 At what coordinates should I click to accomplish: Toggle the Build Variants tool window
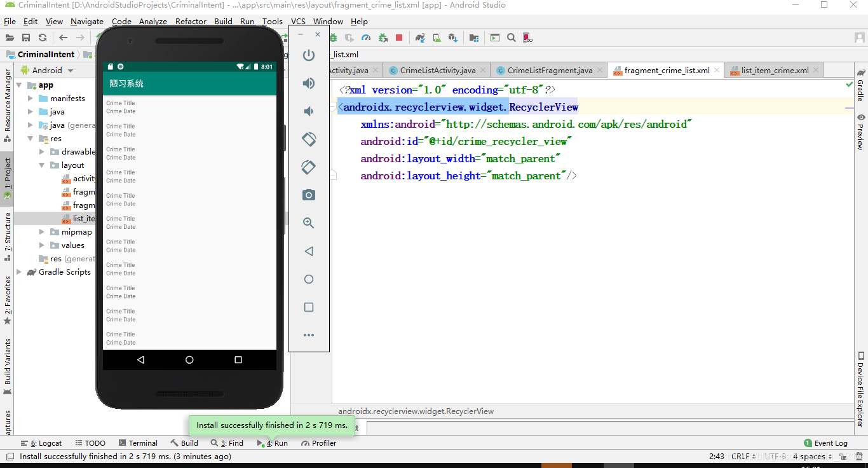coord(8,366)
